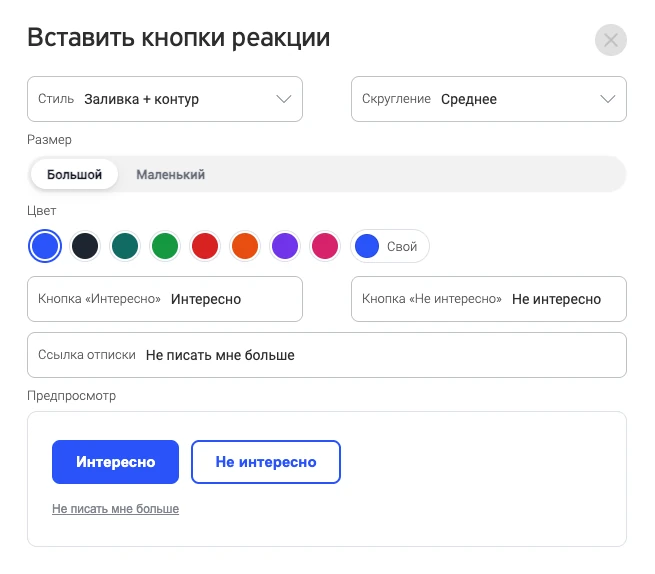The width and height of the screenshot is (655, 574).
Task: Pick the blue color swatch
Action: (x=45, y=246)
